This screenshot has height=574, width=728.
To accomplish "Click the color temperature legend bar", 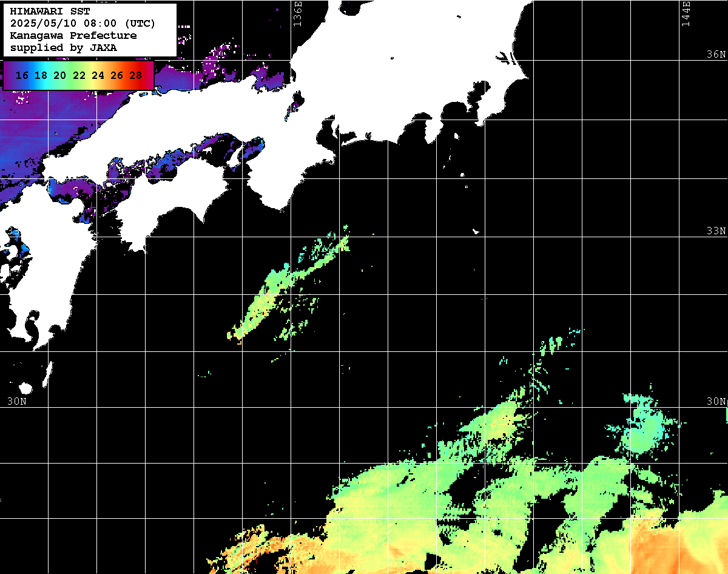I will point(78,75).
